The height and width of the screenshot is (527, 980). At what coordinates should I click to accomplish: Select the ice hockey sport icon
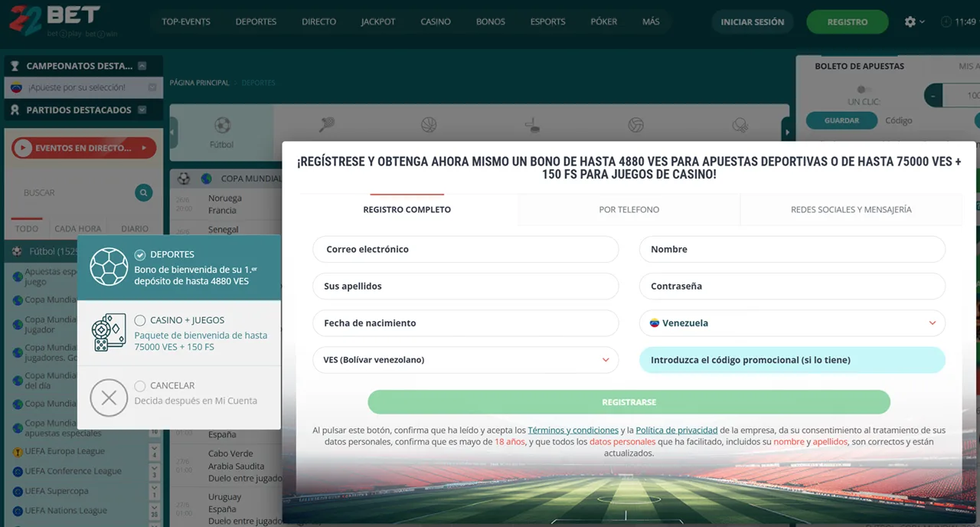pyautogui.click(x=532, y=125)
